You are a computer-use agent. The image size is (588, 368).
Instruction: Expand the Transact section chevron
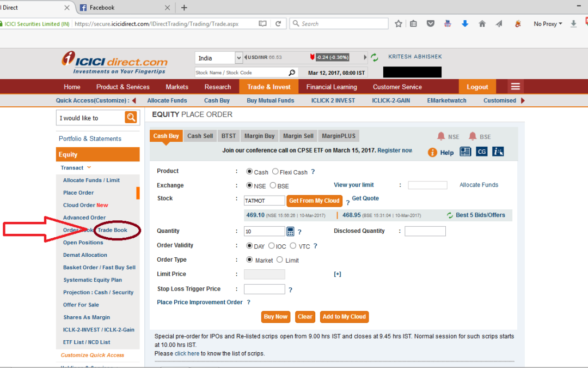89,167
